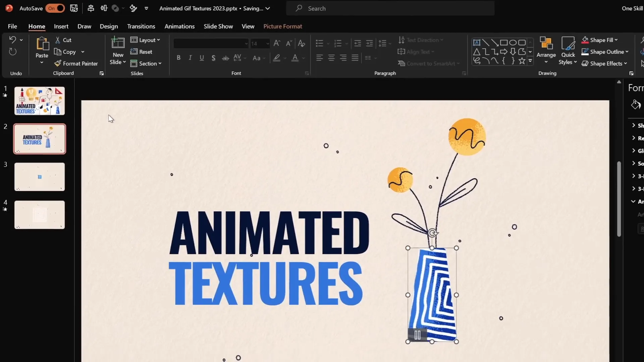Pause the vase GIF playback
Image resolution: width=644 pixels, height=362 pixels.
(x=417, y=335)
